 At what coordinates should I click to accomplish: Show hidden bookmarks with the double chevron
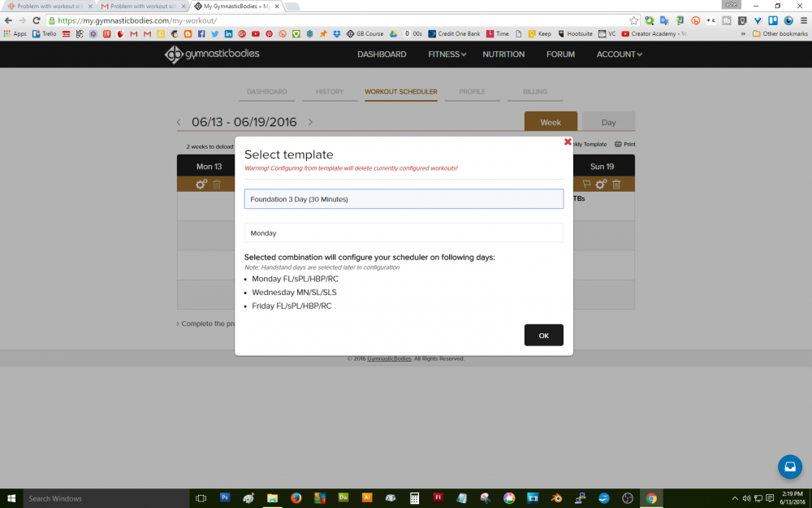(743, 33)
